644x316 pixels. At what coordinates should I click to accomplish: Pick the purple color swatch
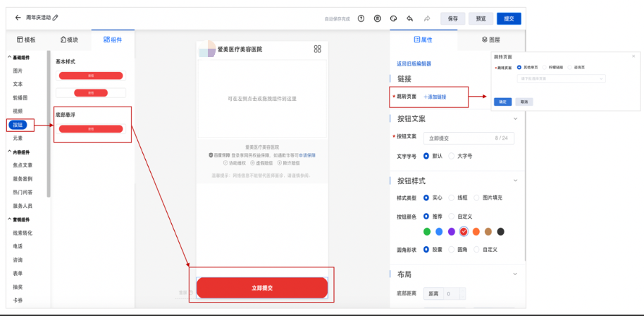pos(452,232)
